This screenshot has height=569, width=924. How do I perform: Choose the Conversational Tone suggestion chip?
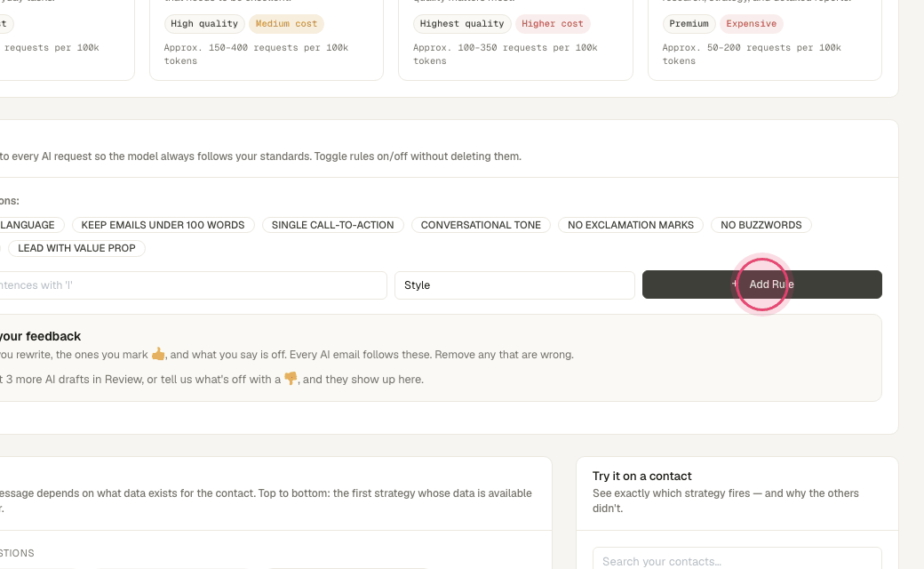(481, 225)
